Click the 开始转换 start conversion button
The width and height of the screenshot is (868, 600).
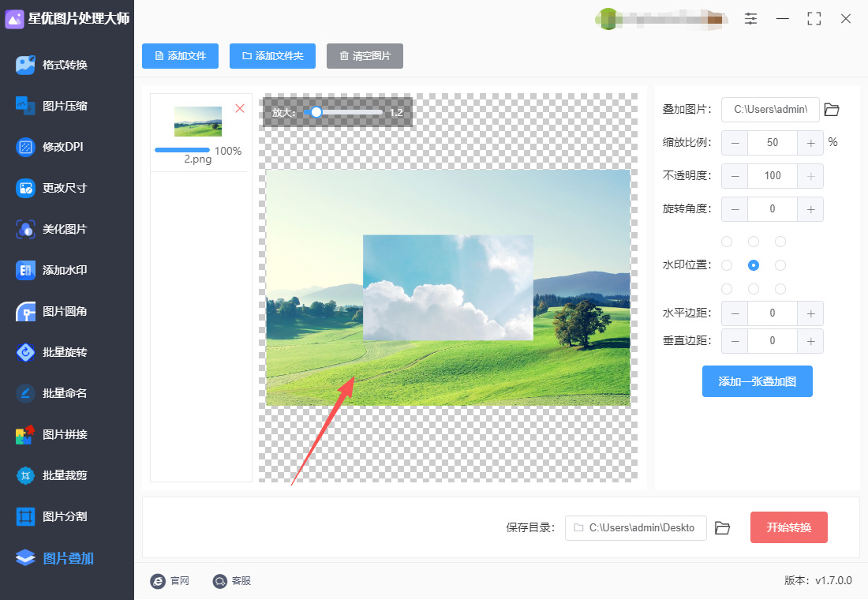click(789, 527)
